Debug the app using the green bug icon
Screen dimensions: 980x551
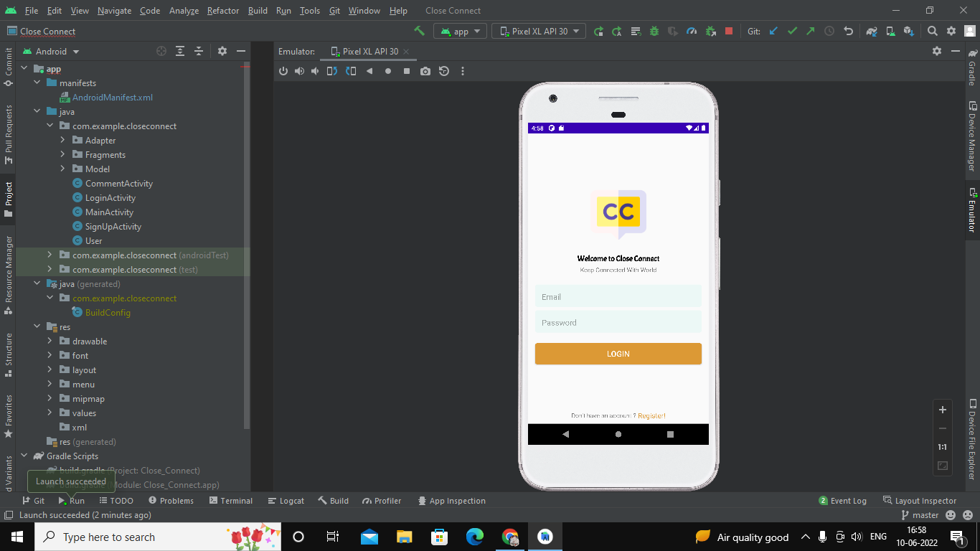pos(653,32)
